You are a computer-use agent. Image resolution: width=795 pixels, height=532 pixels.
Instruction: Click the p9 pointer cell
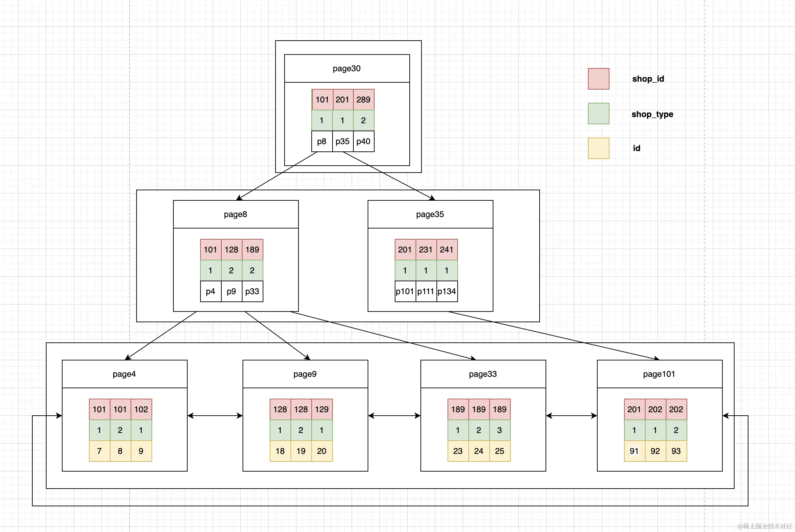click(x=232, y=291)
